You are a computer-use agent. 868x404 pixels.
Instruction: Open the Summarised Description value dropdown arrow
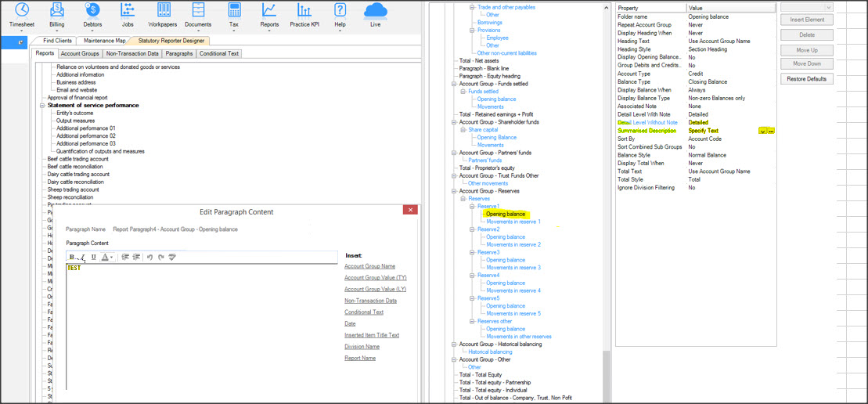[x=762, y=131]
